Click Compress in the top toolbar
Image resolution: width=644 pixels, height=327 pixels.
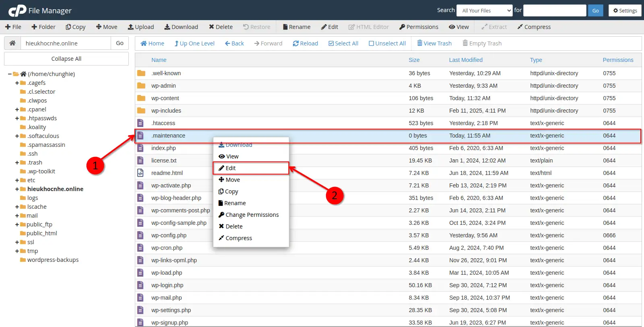(534, 27)
